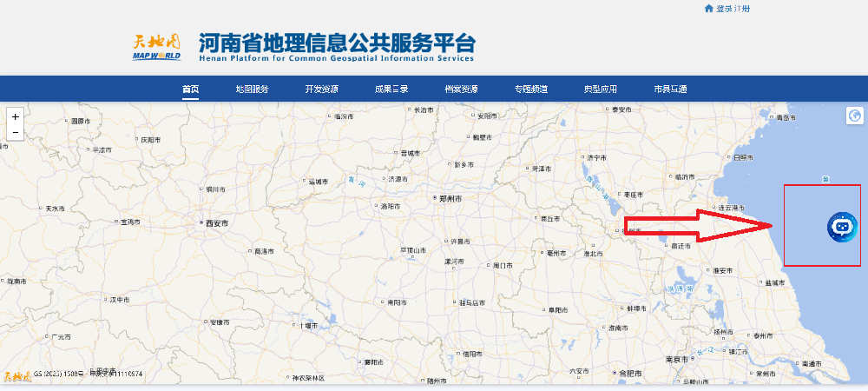Image resolution: width=868 pixels, height=391 pixels.
Task: Click the 登录 login link
Action: coord(724,9)
